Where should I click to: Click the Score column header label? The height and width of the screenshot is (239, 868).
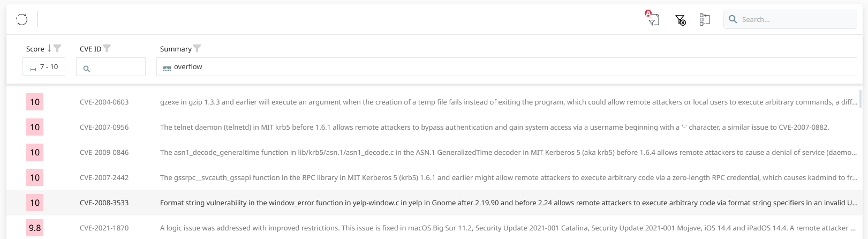click(x=35, y=49)
